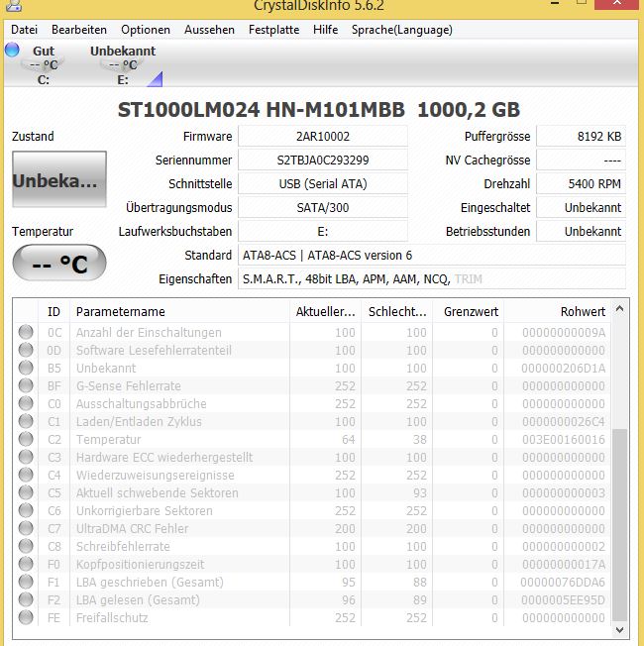Click raw value 003E00160016

(563, 440)
